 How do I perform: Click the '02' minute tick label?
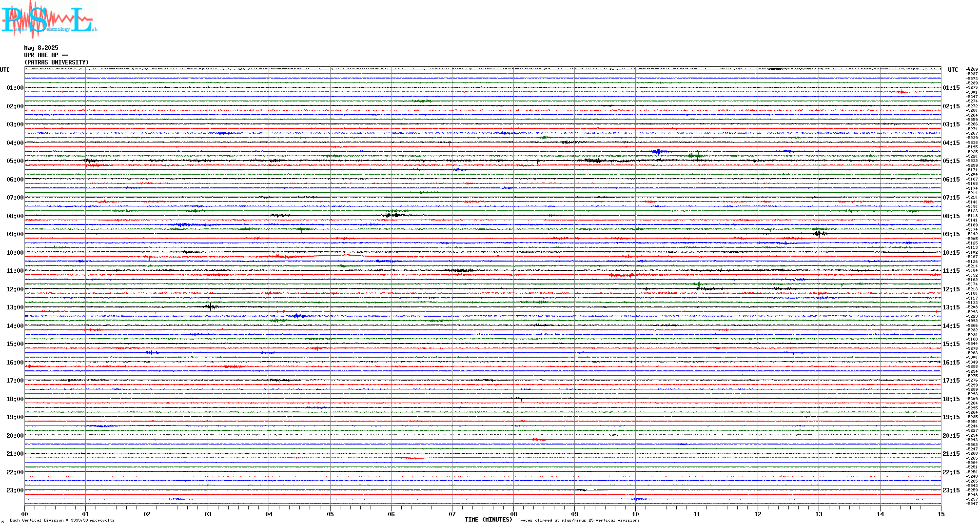pyautogui.click(x=147, y=514)
